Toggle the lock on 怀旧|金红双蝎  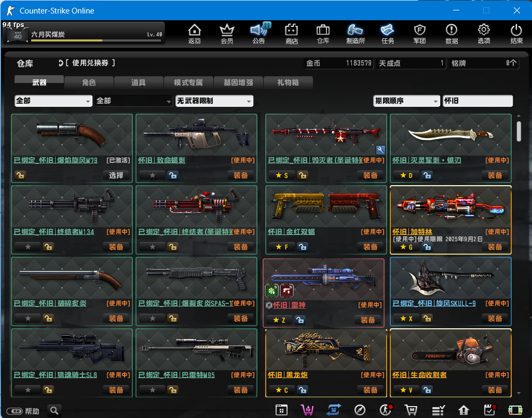click(303, 247)
